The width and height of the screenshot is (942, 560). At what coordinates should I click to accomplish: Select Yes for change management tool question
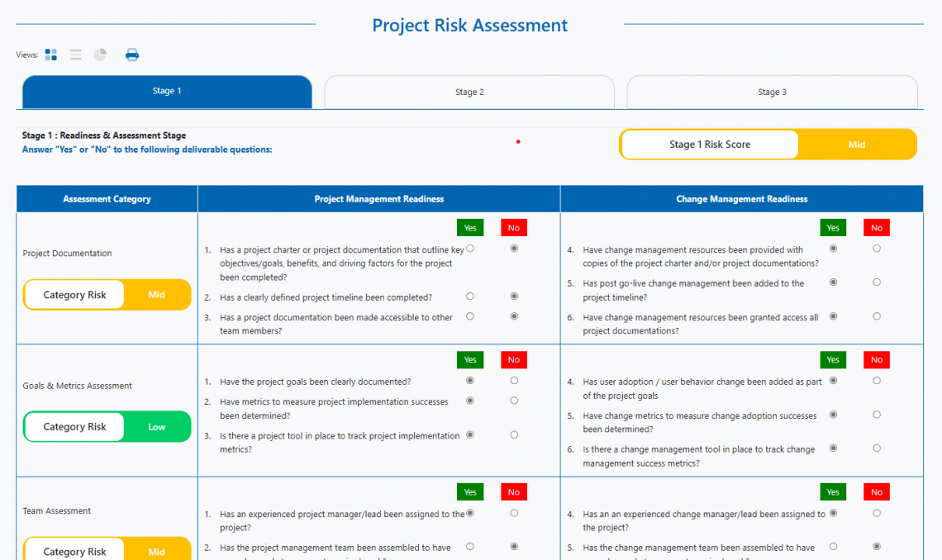(833, 448)
